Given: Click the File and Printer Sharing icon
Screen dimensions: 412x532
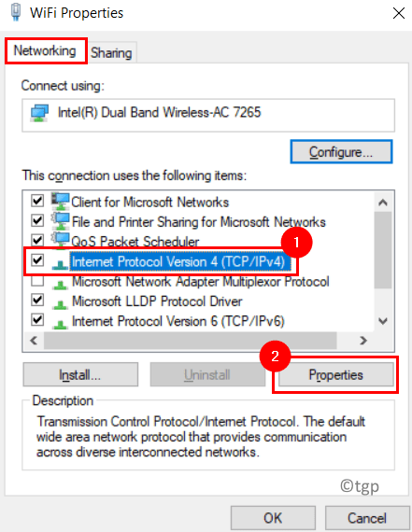Looking at the screenshot, I should tap(61, 221).
